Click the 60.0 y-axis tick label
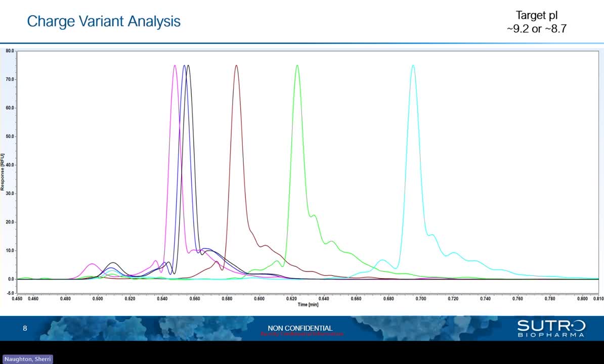This screenshot has height=364, width=604. point(10,108)
